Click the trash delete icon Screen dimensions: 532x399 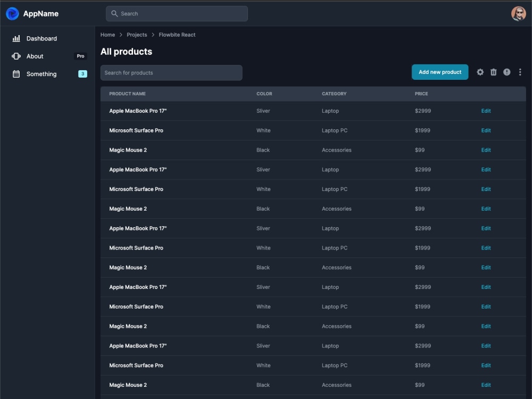(493, 72)
